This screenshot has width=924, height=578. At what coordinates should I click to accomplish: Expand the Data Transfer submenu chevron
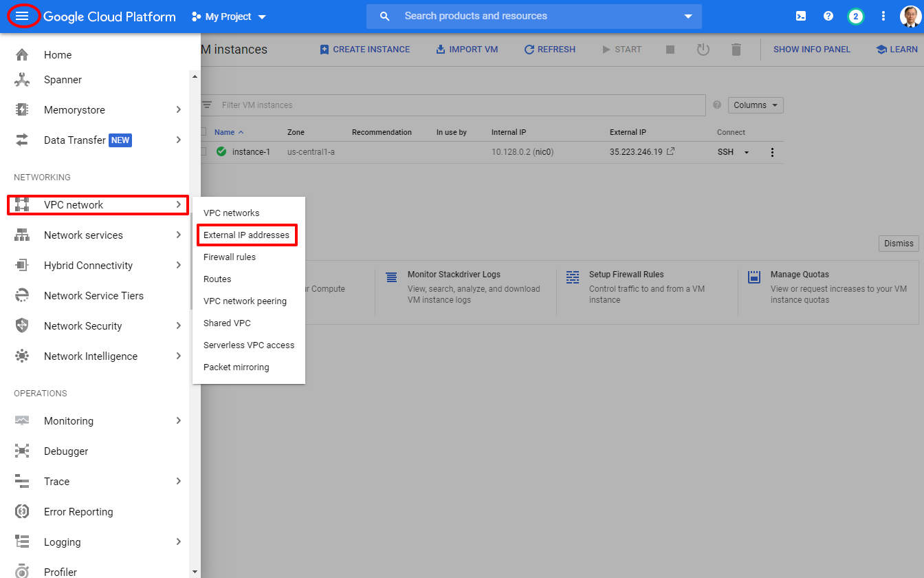pyautogui.click(x=178, y=140)
